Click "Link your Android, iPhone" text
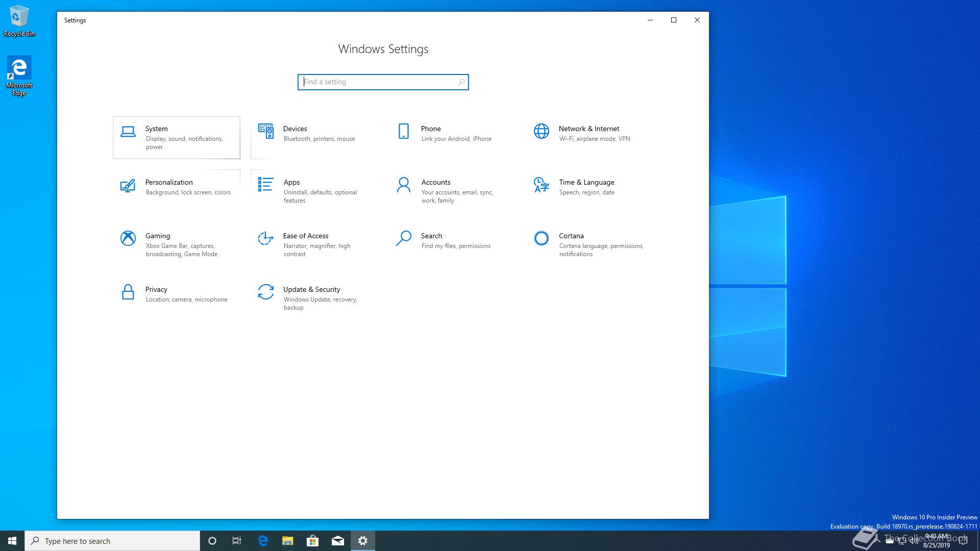This screenshot has height=551, width=980. click(456, 139)
